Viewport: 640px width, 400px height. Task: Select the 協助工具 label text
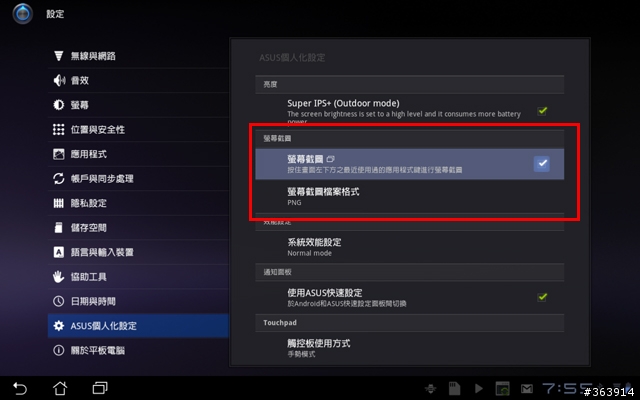(x=89, y=277)
